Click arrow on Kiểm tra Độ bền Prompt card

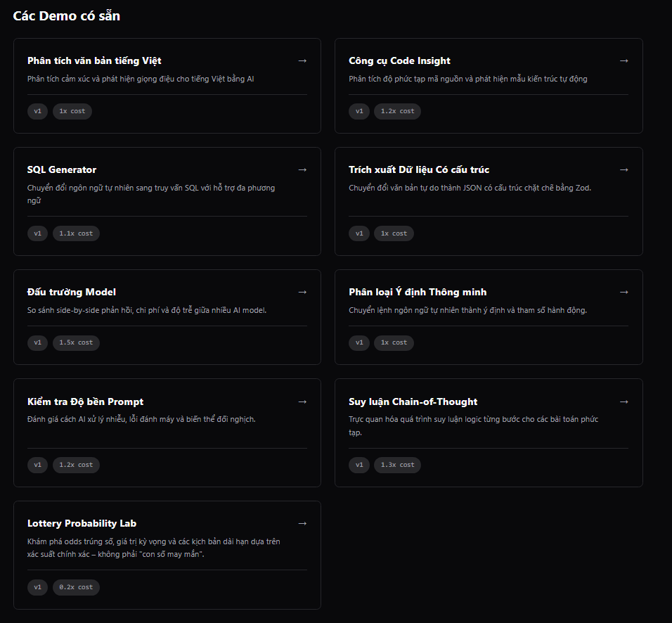(x=302, y=402)
